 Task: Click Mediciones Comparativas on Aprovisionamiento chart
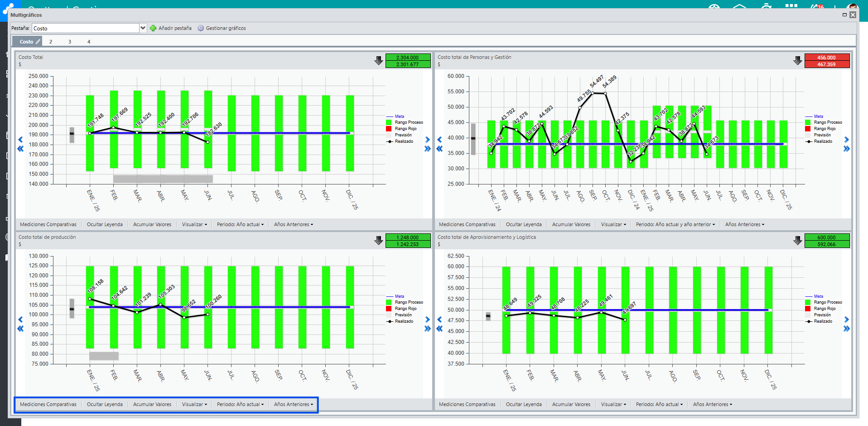click(467, 404)
